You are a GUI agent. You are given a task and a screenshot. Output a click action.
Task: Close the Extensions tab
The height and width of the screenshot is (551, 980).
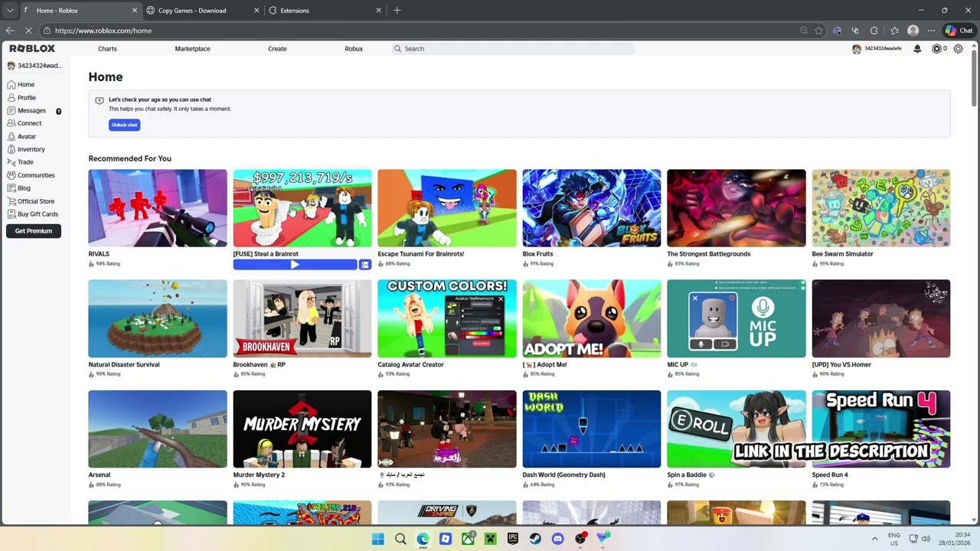pos(378,11)
